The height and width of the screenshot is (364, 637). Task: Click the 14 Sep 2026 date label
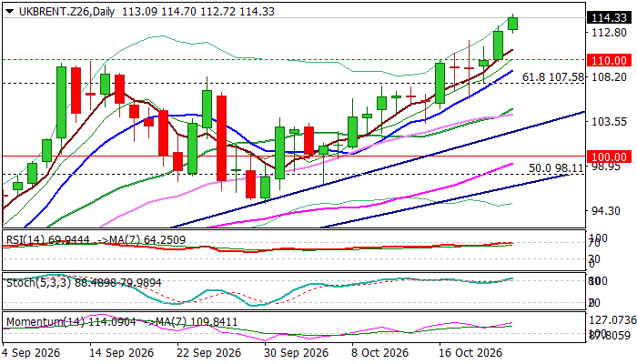pos(121,353)
